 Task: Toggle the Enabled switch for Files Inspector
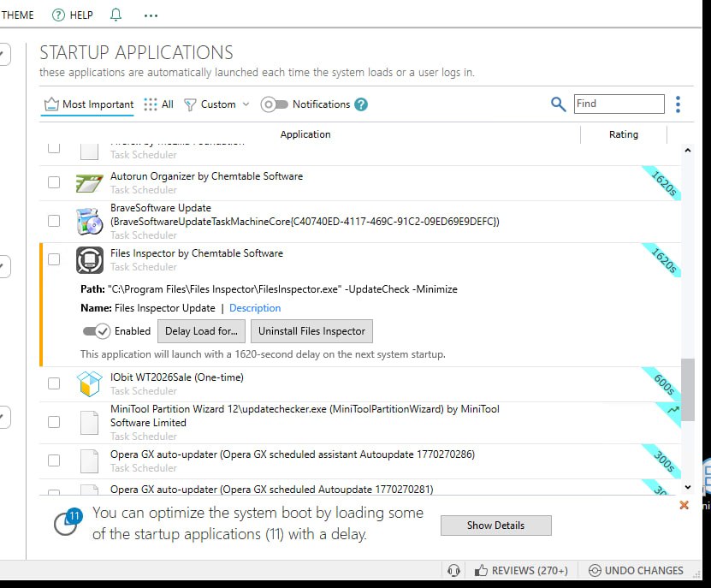pos(97,331)
